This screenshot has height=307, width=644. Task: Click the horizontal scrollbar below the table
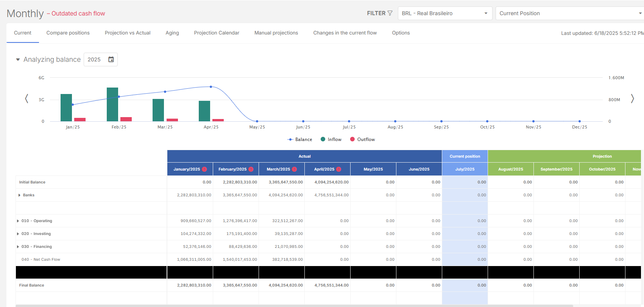[294, 305]
